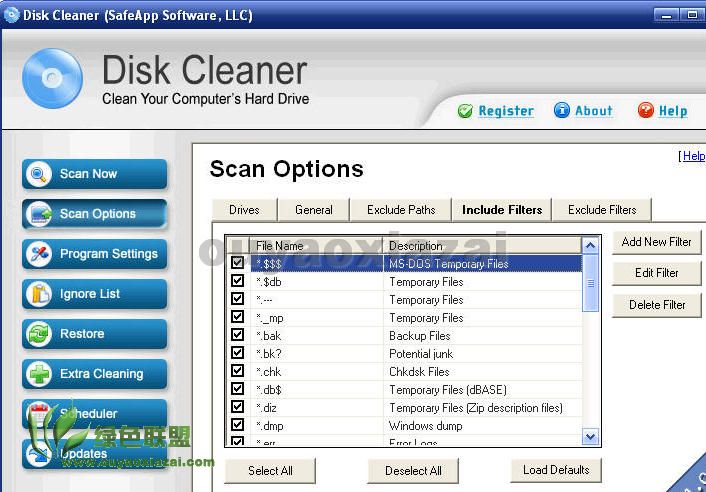This screenshot has height=492, width=706.
Task: Open the Restore section
Action: [95, 334]
